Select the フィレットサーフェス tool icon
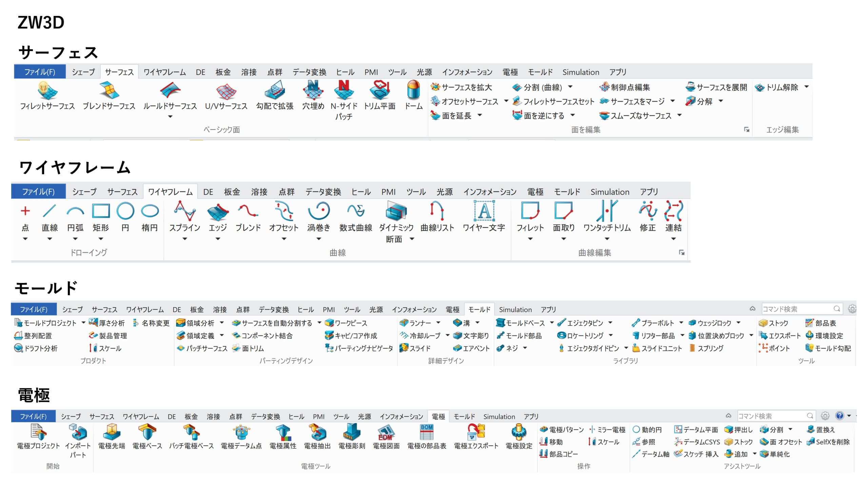Image resolution: width=868 pixels, height=488 pixels. tap(47, 90)
